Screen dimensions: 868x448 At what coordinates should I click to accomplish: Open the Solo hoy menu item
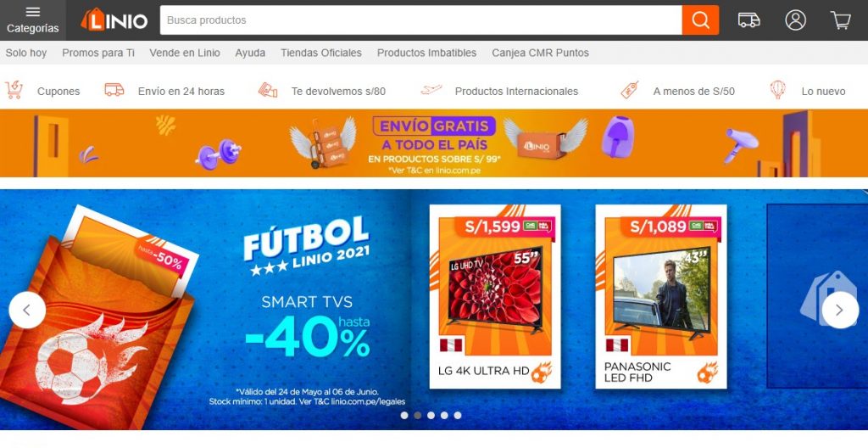point(26,53)
